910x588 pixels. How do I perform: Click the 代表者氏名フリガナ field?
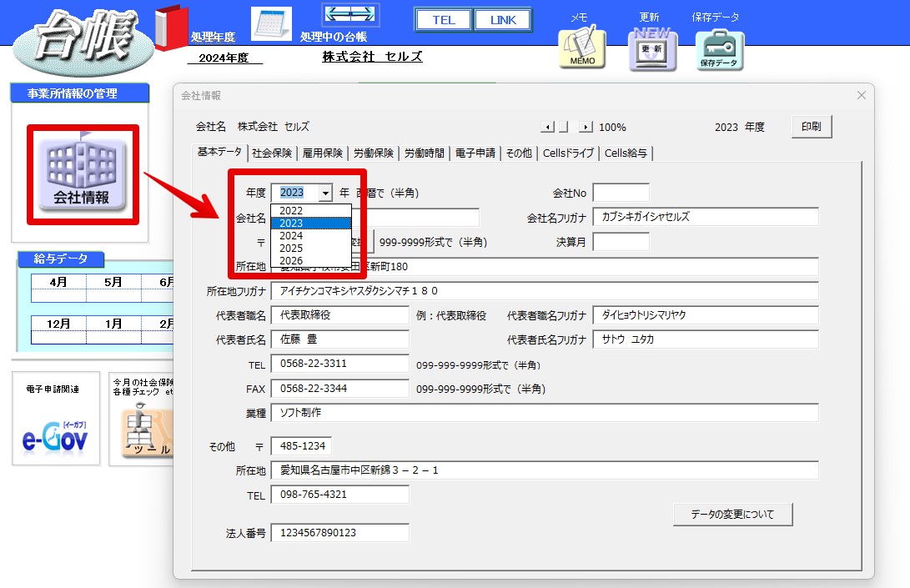tap(706, 339)
